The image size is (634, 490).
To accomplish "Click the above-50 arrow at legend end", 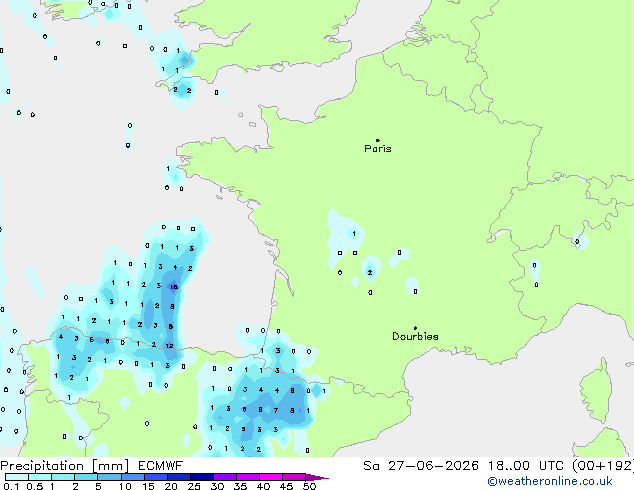I will coord(317,477).
